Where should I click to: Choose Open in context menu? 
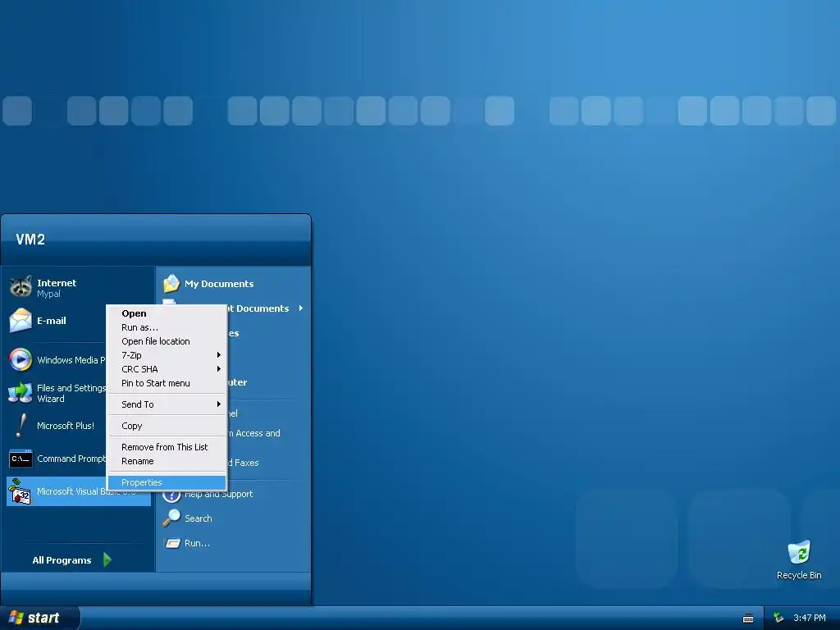167,313
